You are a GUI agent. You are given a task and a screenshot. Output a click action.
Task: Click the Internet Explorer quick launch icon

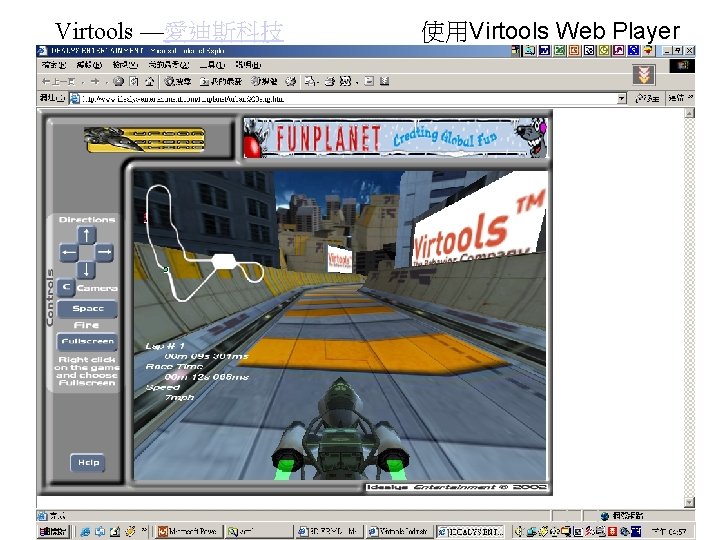[85, 532]
